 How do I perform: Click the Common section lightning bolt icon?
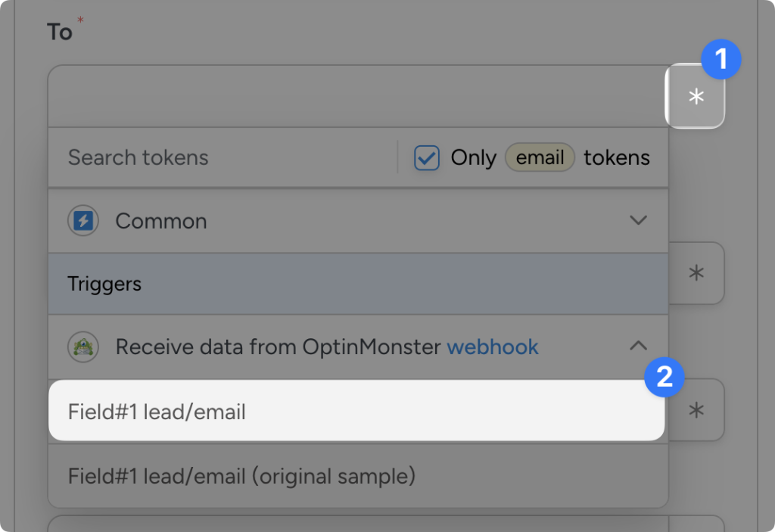[x=83, y=220]
